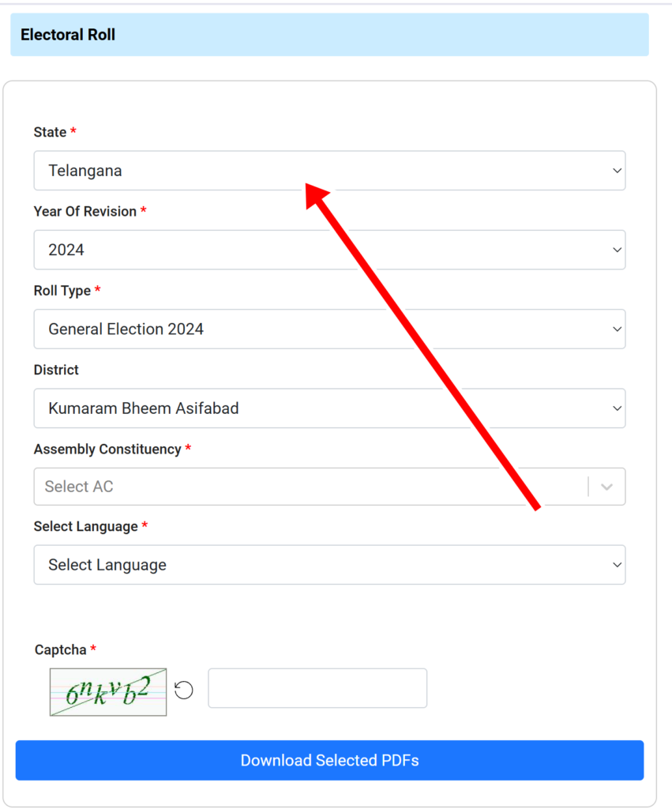672x809 pixels.
Task: Open Roll Type dropdown General Election 2024
Action: click(329, 329)
